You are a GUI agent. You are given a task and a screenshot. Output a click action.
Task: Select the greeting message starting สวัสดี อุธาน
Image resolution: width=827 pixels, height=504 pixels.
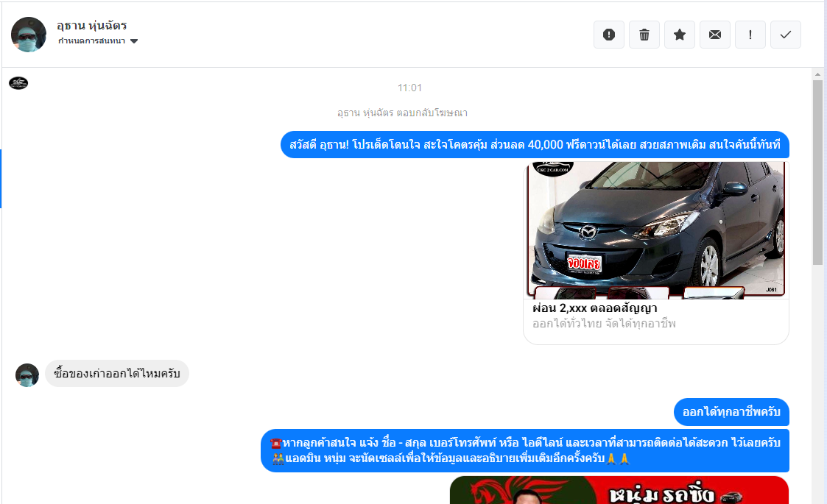[x=535, y=145]
